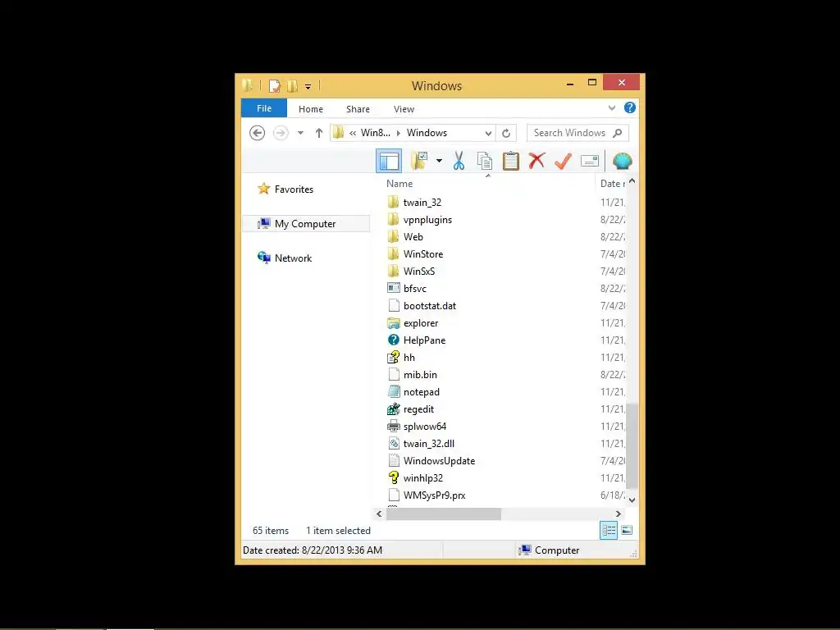Screen dimensions: 840x630
Task: Select the WMSysPr9.prx file
Action: pyautogui.click(x=434, y=495)
